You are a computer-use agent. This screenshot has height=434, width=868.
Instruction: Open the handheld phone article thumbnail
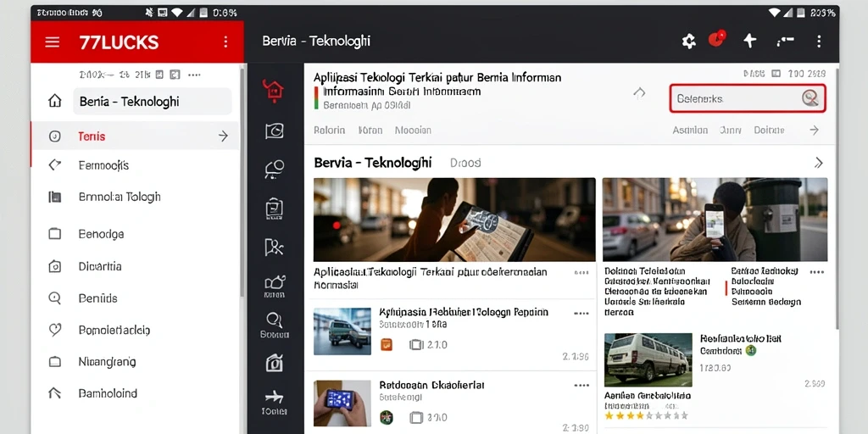pyautogui.click(x=342, y=403)
